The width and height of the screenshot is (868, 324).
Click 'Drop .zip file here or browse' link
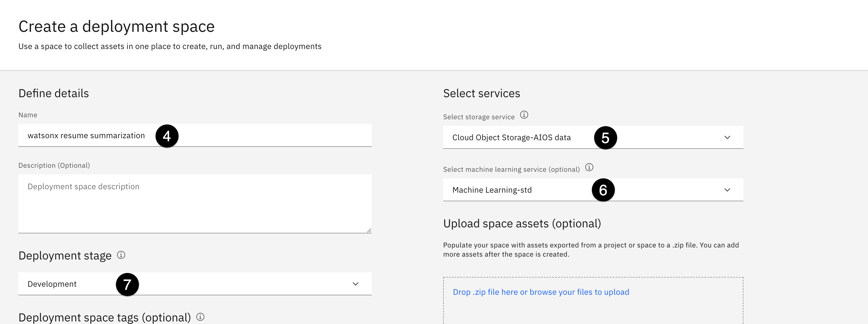pyautogui.click(x=540, y=292)
